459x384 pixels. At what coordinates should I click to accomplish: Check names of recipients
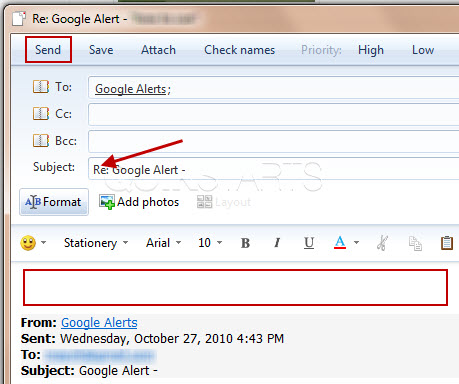239,50
